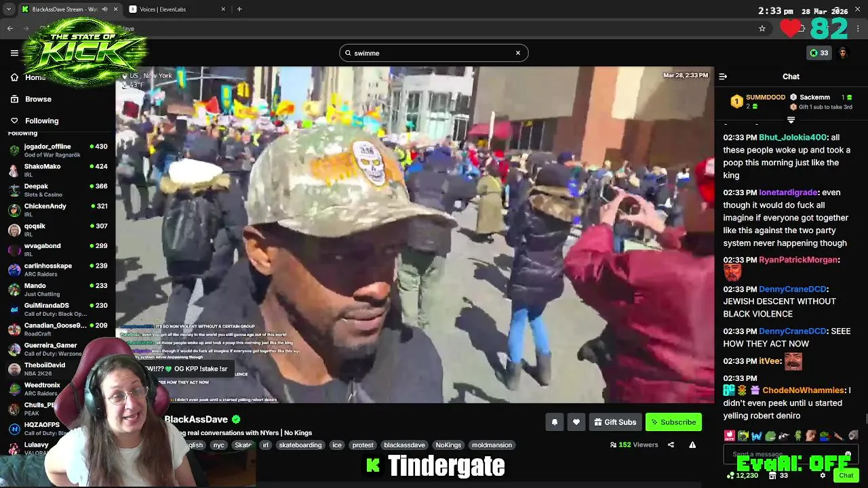Open a new browser tab

coord(239,9)
